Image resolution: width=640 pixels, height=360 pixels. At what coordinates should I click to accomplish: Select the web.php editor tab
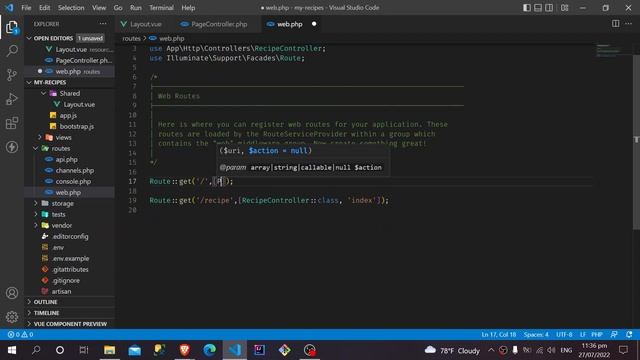290,24
